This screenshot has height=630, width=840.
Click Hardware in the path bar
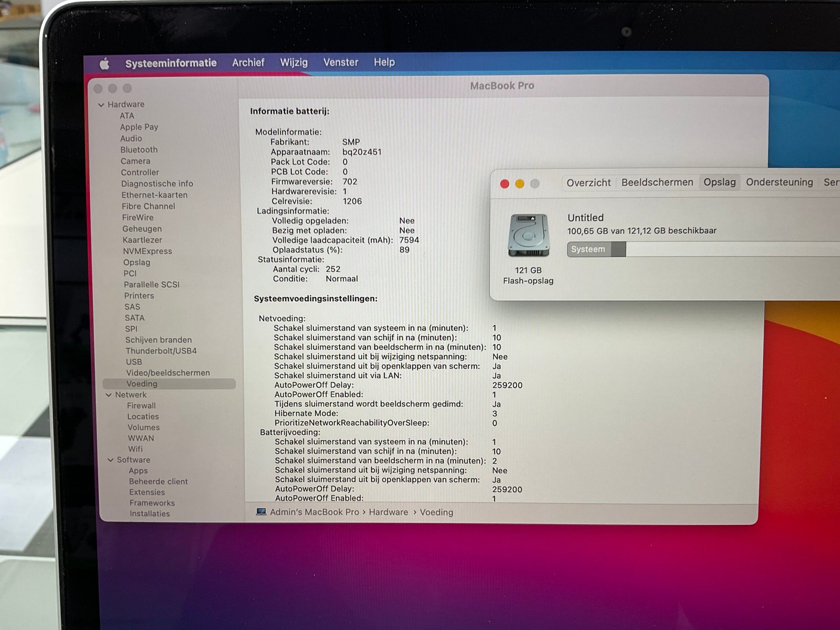point(388,512)
